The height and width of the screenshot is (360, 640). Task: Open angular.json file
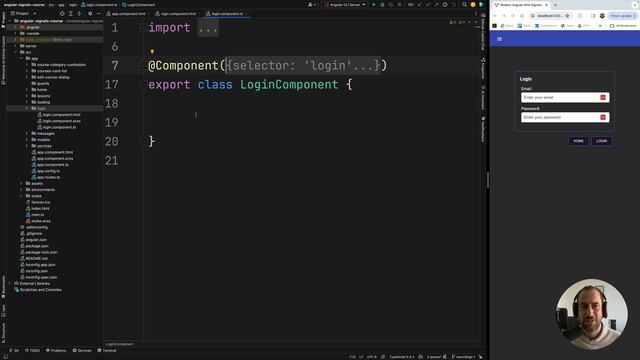(33, 240)
